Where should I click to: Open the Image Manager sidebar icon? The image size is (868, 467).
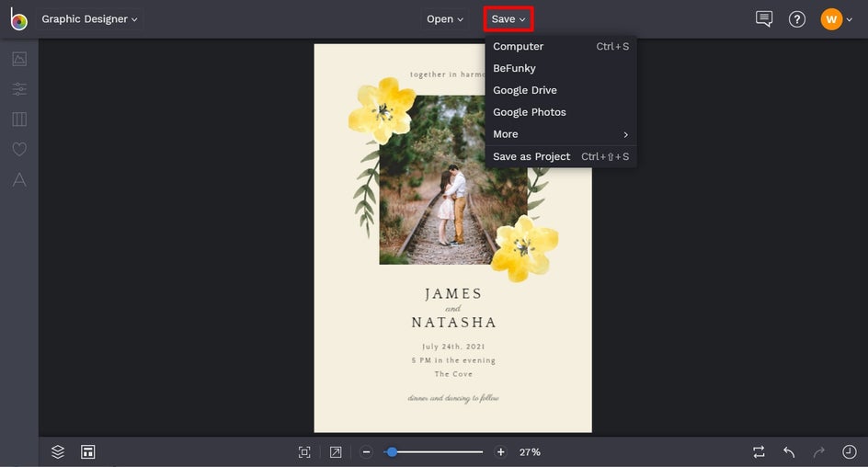(19, 59)
